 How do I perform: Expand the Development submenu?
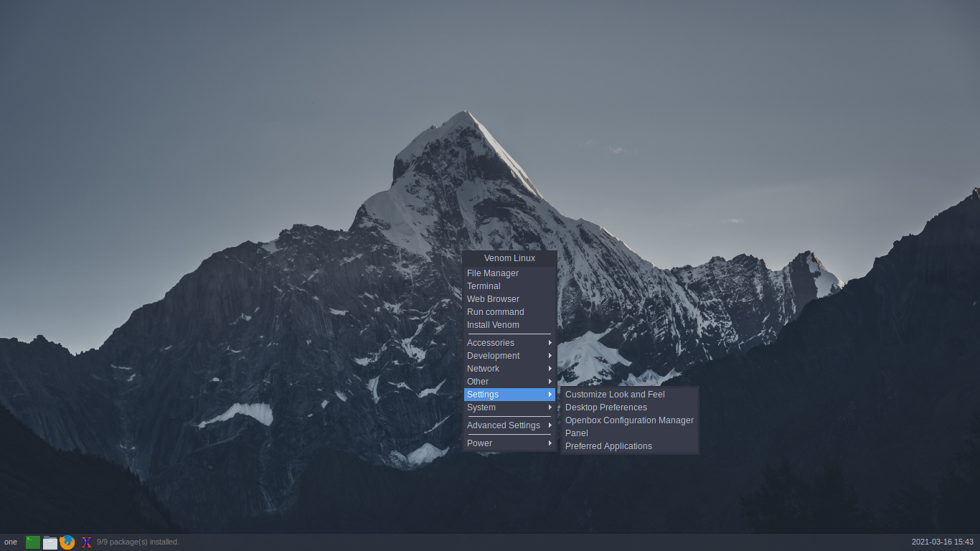509,356
